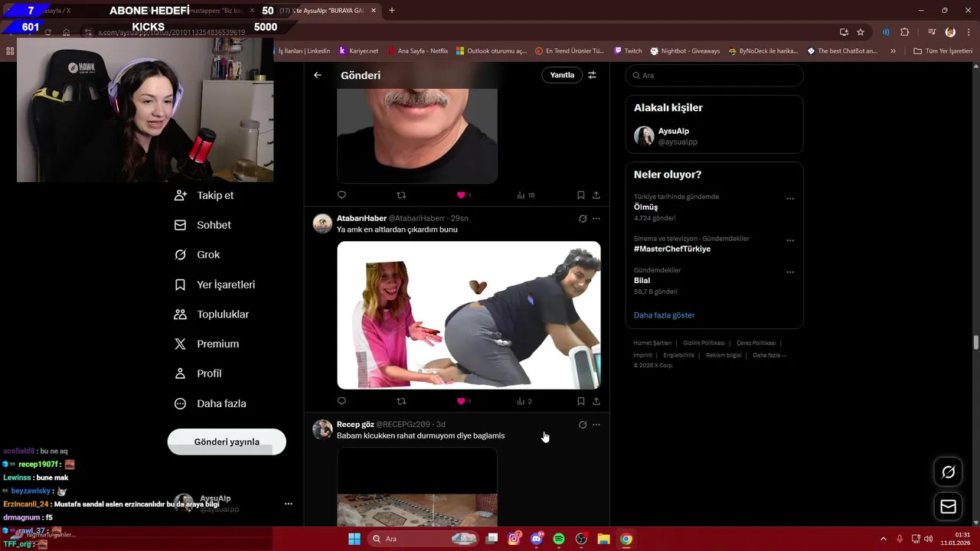Open options for the #MasterChefTürkiye trend
This screenshot has height=551, width=980.
pyautogui.click(x=790, y=240)
